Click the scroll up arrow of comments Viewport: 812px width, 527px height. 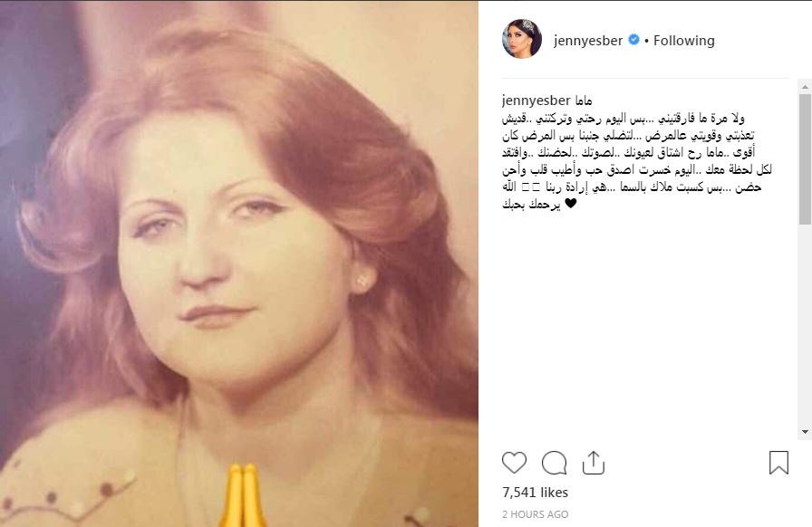(805, 86)
